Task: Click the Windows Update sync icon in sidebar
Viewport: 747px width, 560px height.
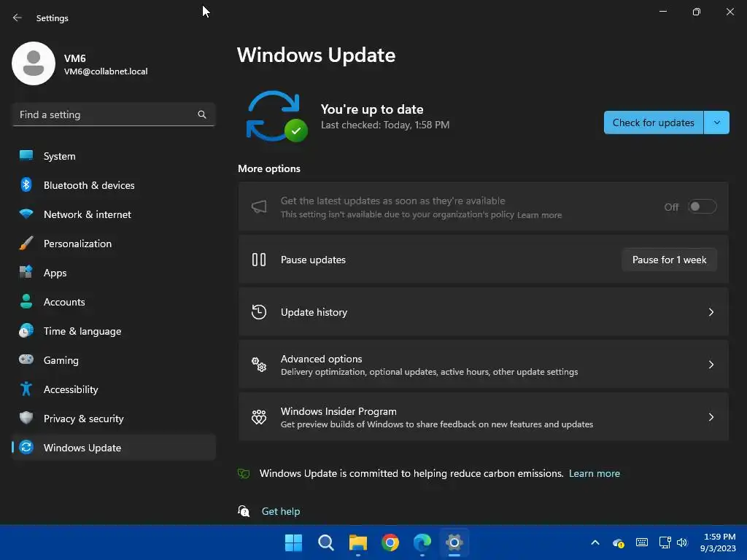Action: [26, 447]
